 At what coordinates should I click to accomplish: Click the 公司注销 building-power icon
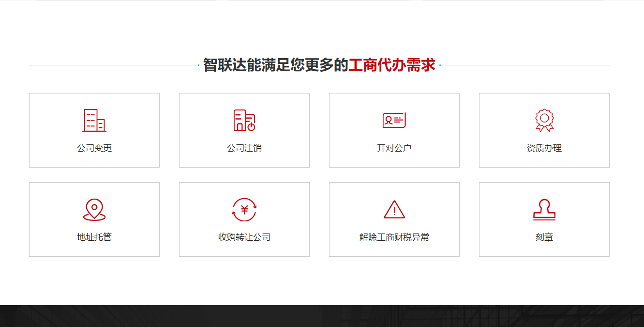[x=244, y=120]
